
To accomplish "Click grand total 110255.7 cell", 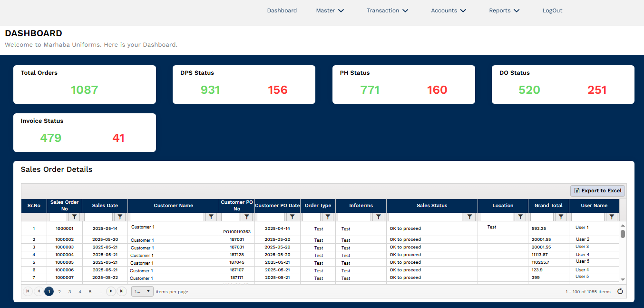I will [x=548, y=262].
